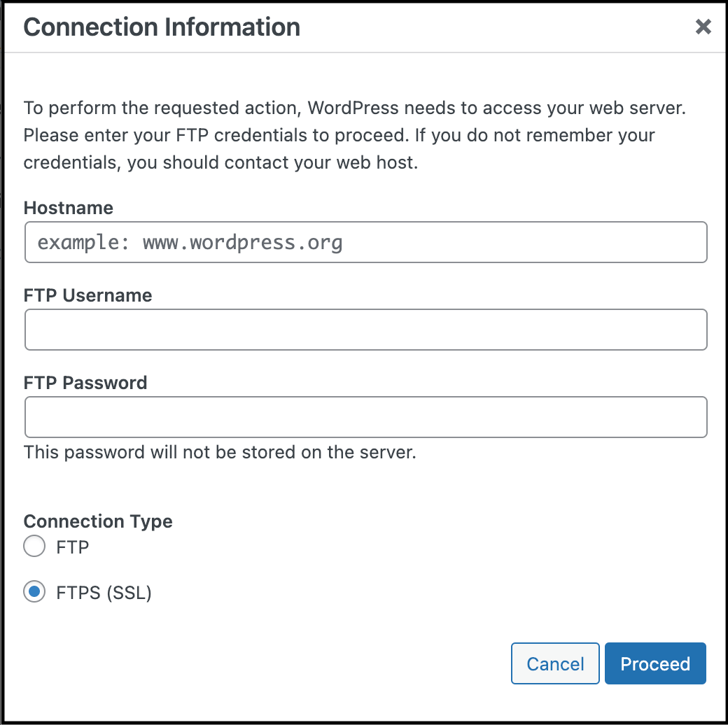Click the 'FTP' option label text

point(73,547)
